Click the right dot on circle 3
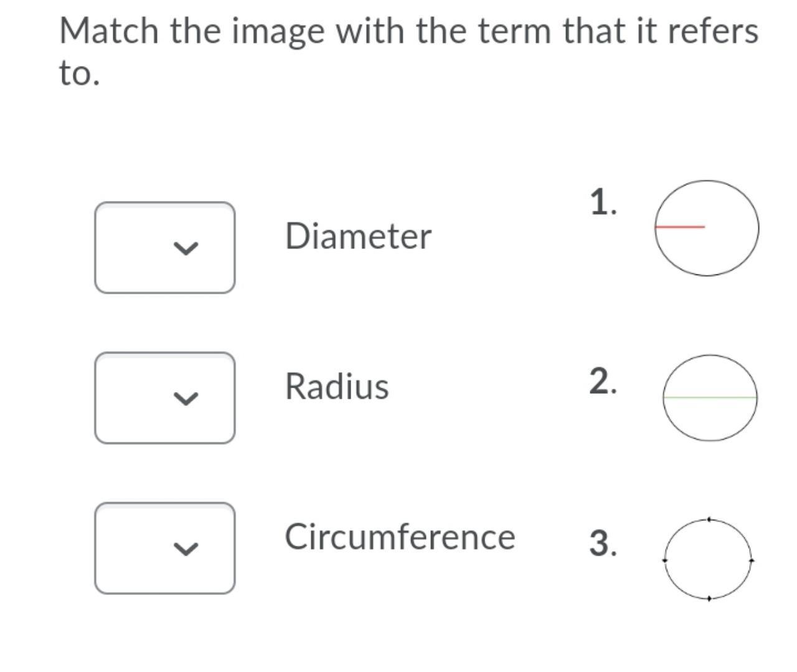This screenshot has height=672, width=797. tap(752, 560)
